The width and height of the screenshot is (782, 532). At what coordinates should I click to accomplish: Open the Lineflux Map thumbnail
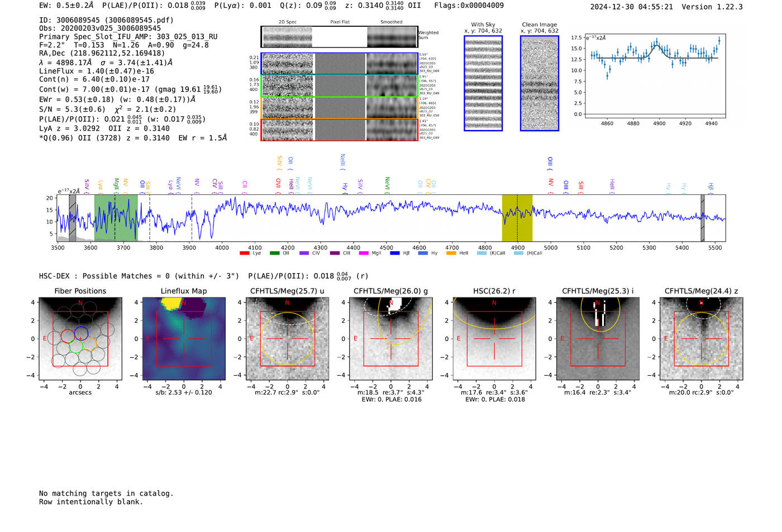pos(184,339)
